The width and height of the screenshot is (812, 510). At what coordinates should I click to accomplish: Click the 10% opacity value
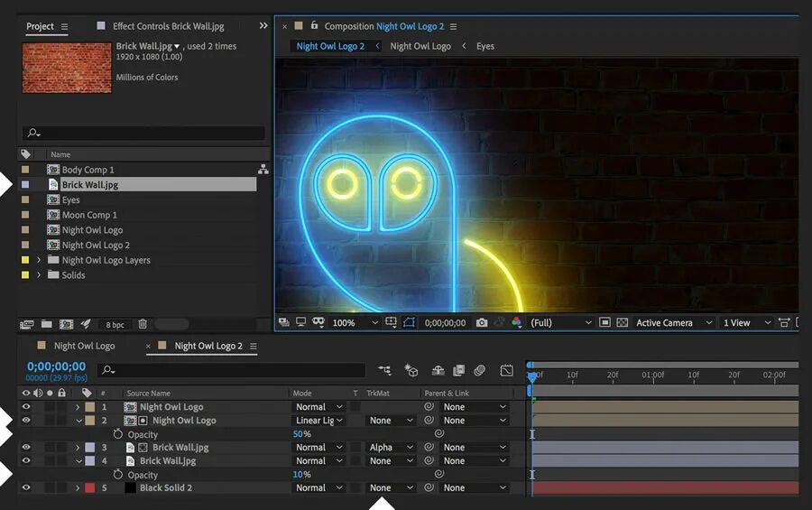[x=302, y=474]
